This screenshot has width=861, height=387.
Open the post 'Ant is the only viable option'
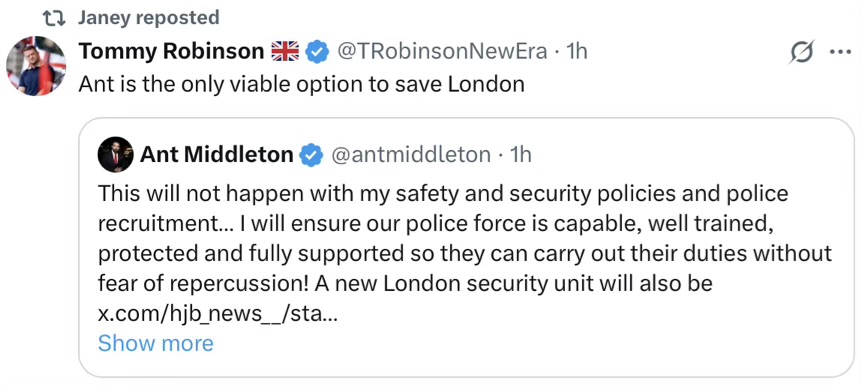coord(301,85)
